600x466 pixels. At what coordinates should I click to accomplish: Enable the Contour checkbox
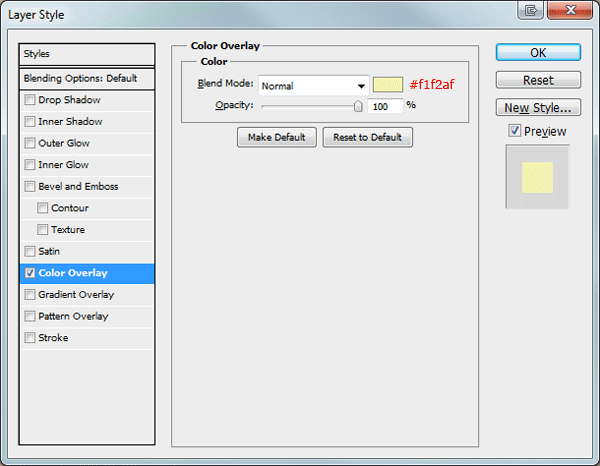point(42,208)
